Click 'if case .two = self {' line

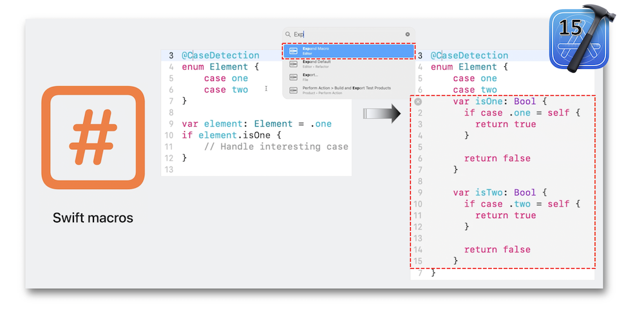[x=522, y=204]
